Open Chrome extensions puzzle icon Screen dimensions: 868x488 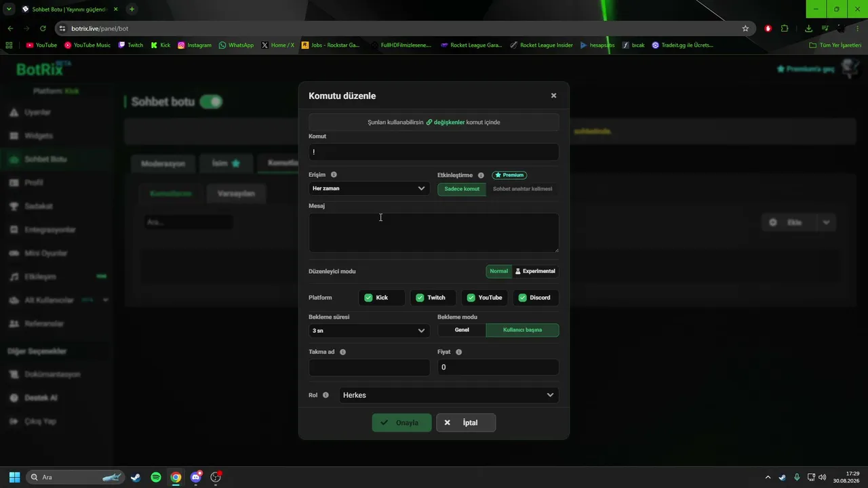[x=785, y=28]
